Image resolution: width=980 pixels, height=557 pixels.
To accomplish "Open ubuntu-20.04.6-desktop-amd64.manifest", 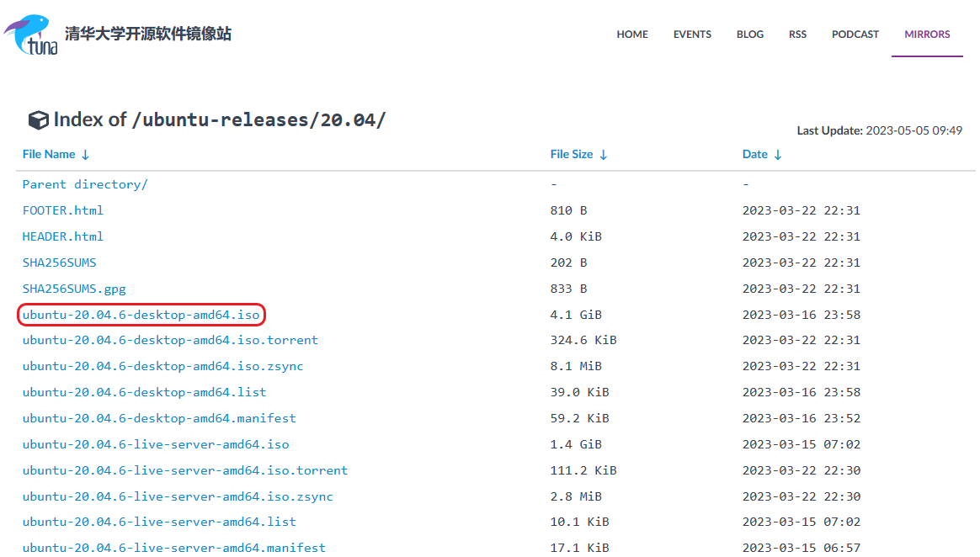I will 159,418.
